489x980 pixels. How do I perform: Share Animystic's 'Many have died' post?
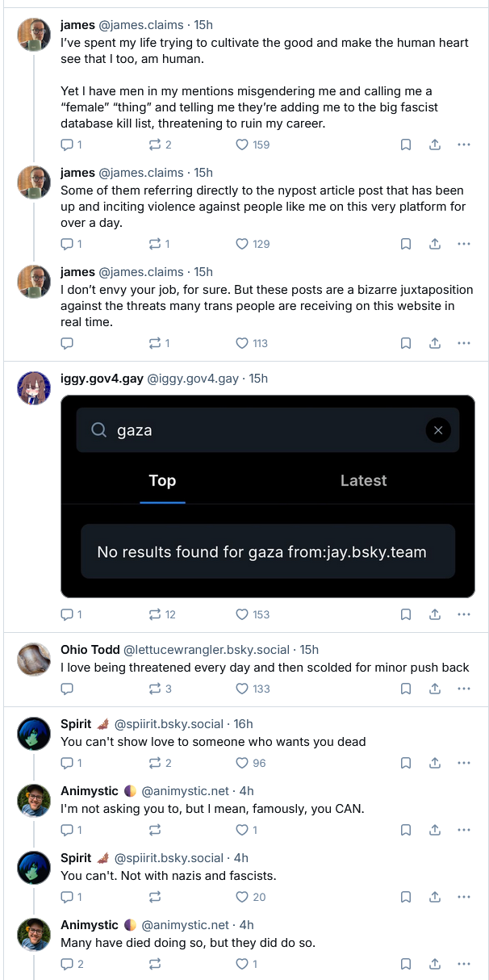435,964
